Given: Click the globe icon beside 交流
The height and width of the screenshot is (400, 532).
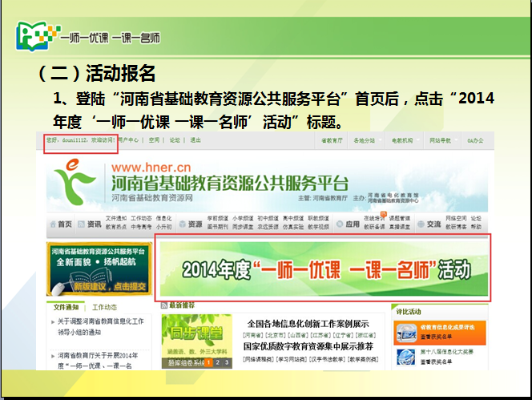Looking at the screenshot, I should [x=421, y=224].
